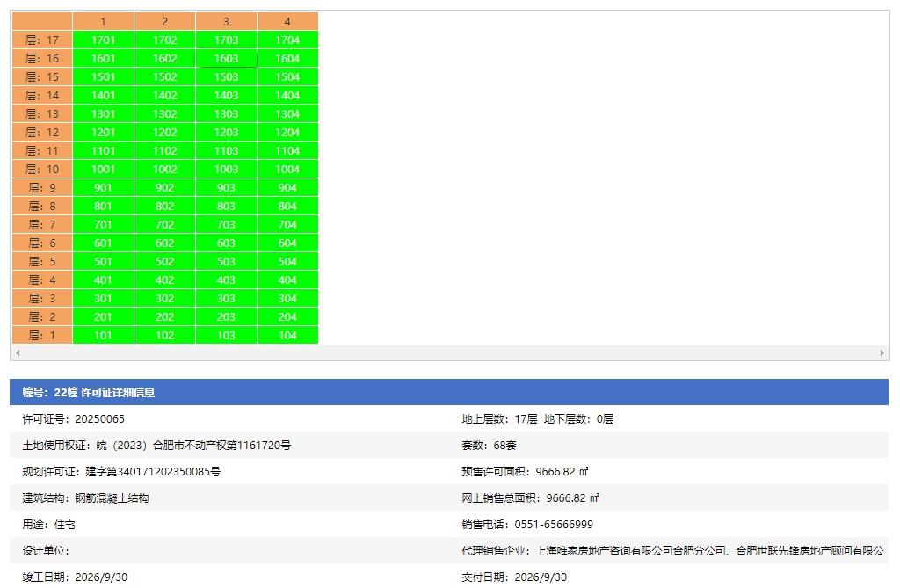Click column header 4
Image resolution: width=900 pixels, height=588 pixels.
[287, 21]
